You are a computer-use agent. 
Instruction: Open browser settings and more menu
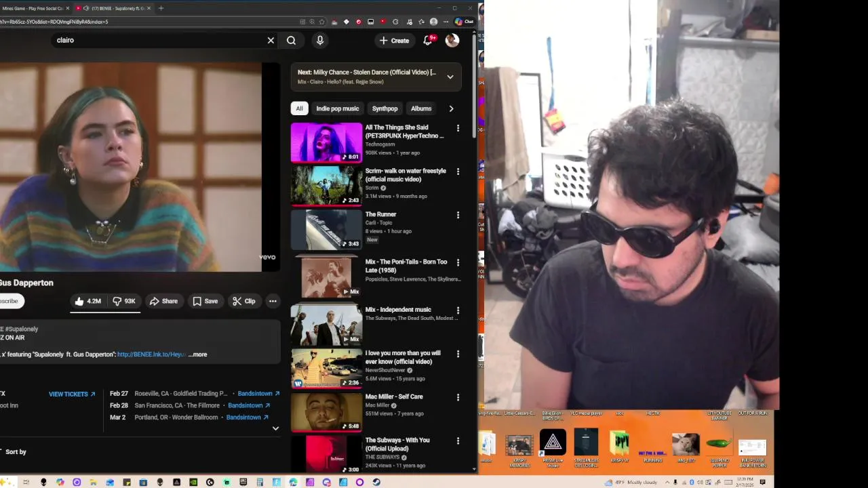(x=445, y=22)
